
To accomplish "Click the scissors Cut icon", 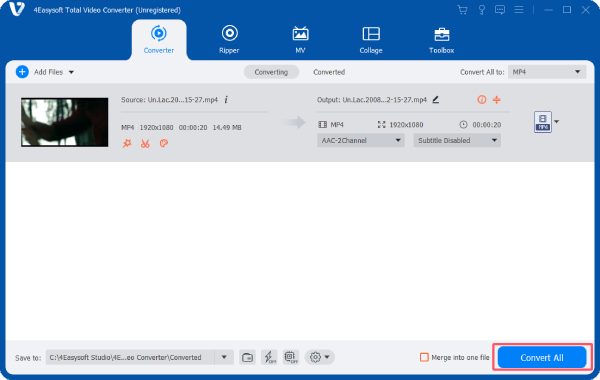I will pos(145,144).
